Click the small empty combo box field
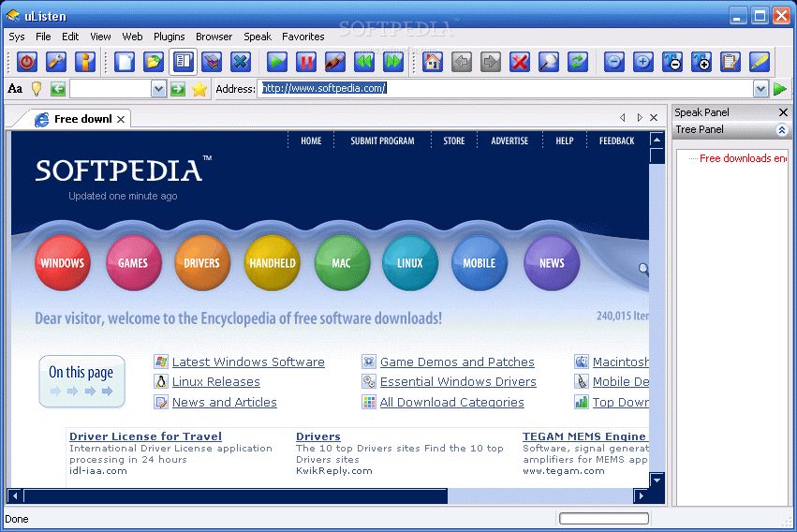 [x=111, y=89]
